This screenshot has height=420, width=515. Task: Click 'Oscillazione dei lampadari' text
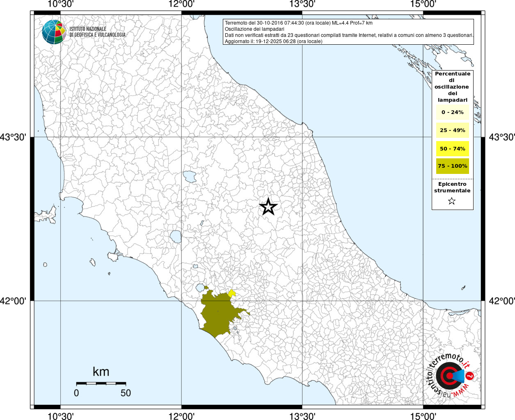[254, 29]
